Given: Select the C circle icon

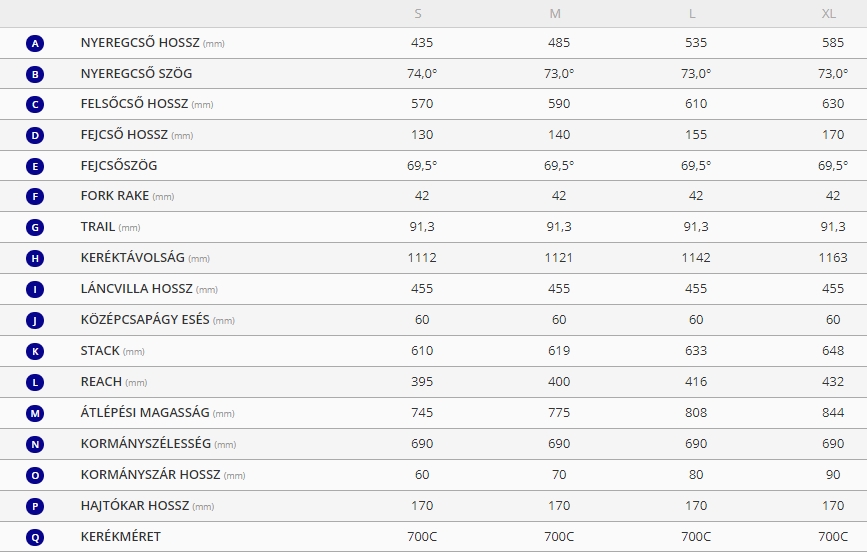Looking at the screenshot, I should pos(35,105).
